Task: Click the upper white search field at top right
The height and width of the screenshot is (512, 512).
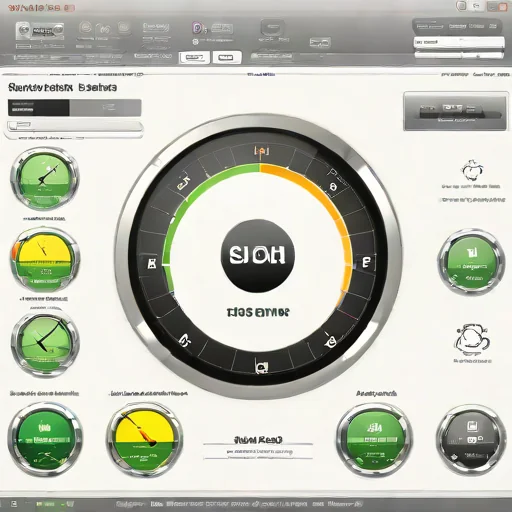Action: pos(459,42)
